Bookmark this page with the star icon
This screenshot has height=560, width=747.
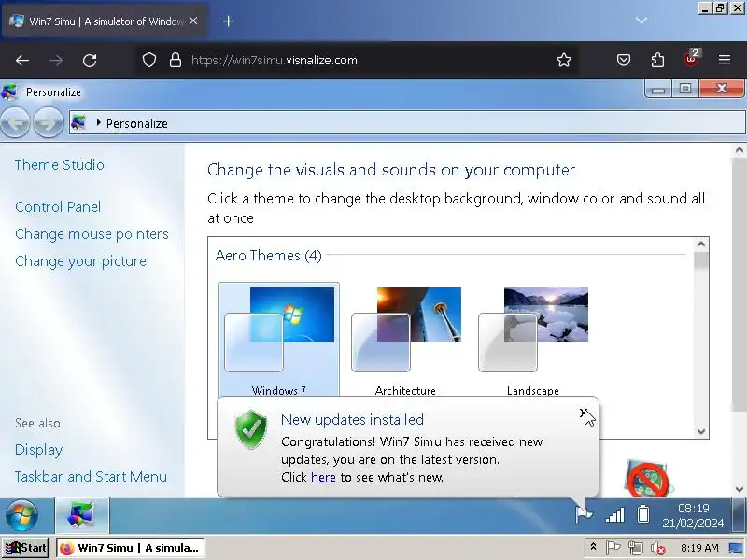point(564,60)
